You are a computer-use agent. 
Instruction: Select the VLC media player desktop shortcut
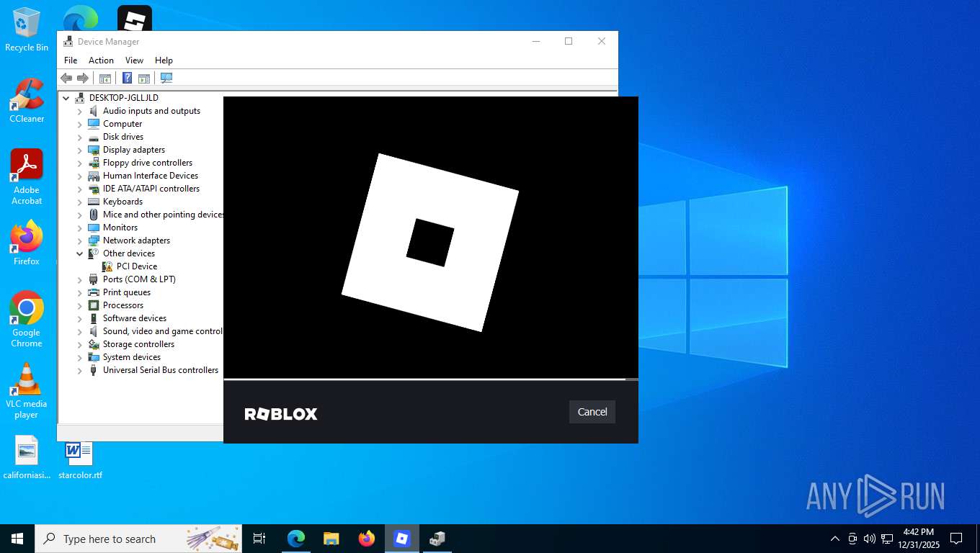(x=27, y=390)
